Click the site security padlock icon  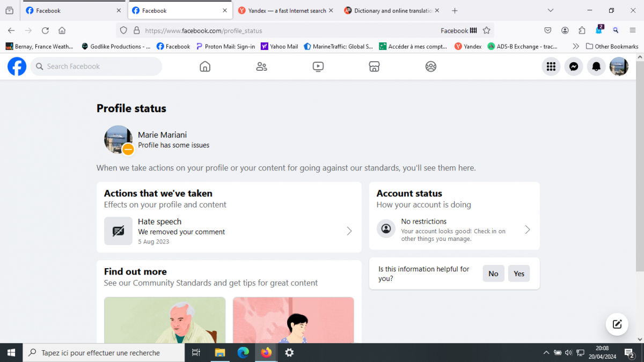136,31
